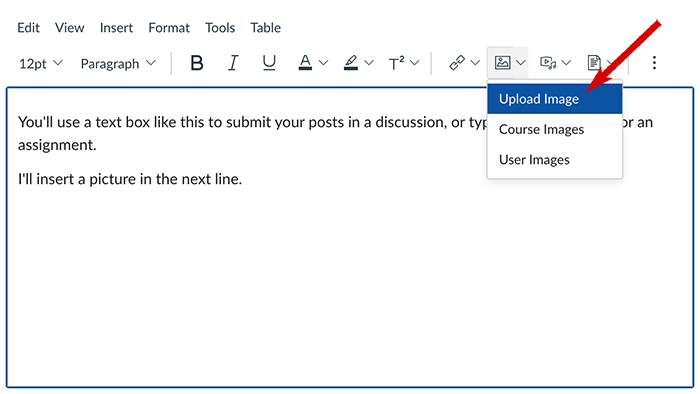Toggle Underline formatting

click(269, 63)
